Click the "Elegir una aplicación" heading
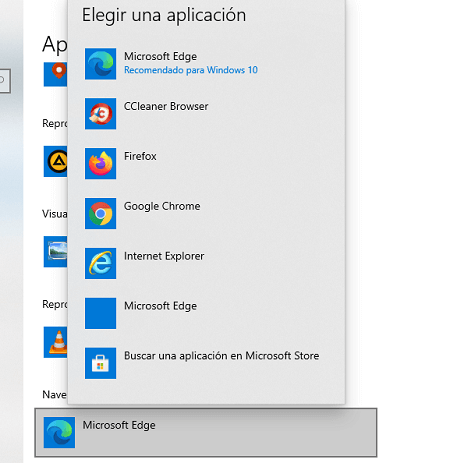This screenshot has height=463, width=450. coord(164,15)
